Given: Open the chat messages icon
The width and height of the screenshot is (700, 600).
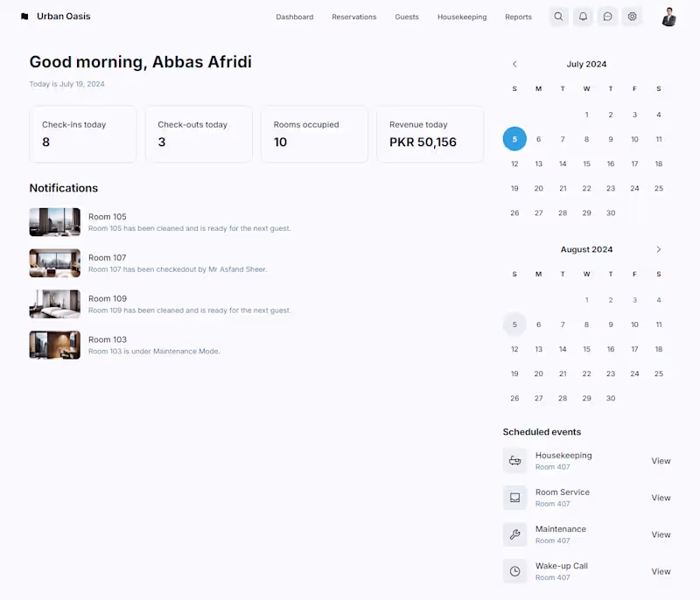Looking at the screenshot, I should tap(607, 17).
